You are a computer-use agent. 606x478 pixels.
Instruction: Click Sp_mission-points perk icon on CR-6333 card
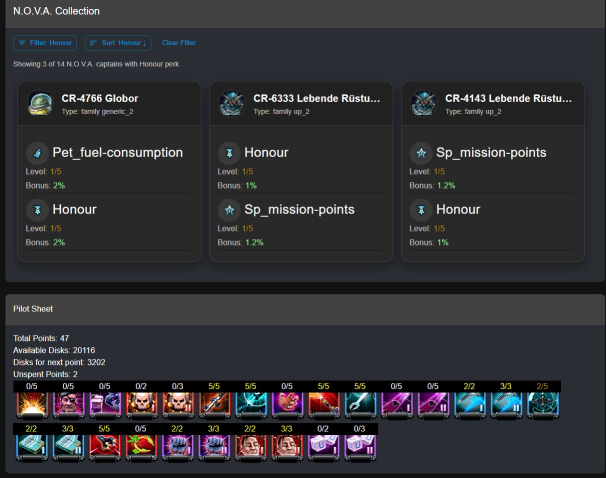[229, 210]
